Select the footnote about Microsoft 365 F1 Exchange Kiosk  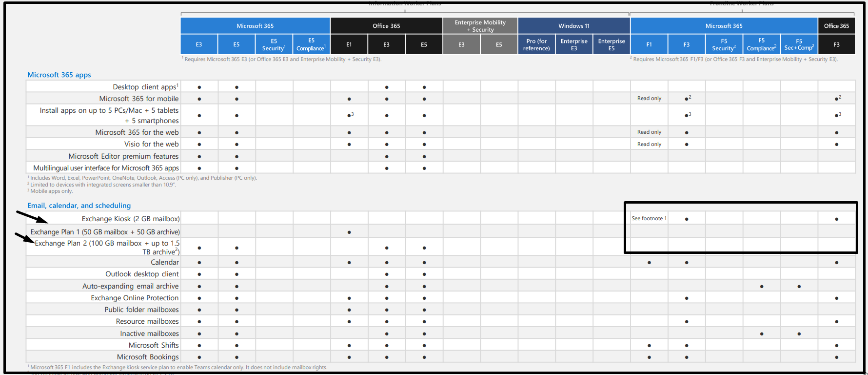178,367
